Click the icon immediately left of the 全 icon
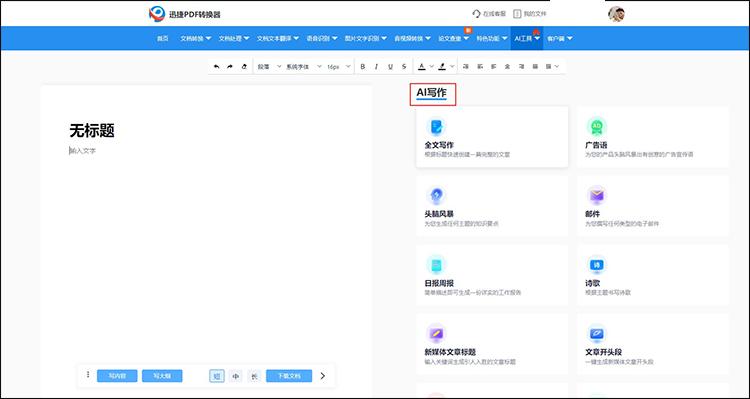The image size is (750, 399). (x=494, y=66)
